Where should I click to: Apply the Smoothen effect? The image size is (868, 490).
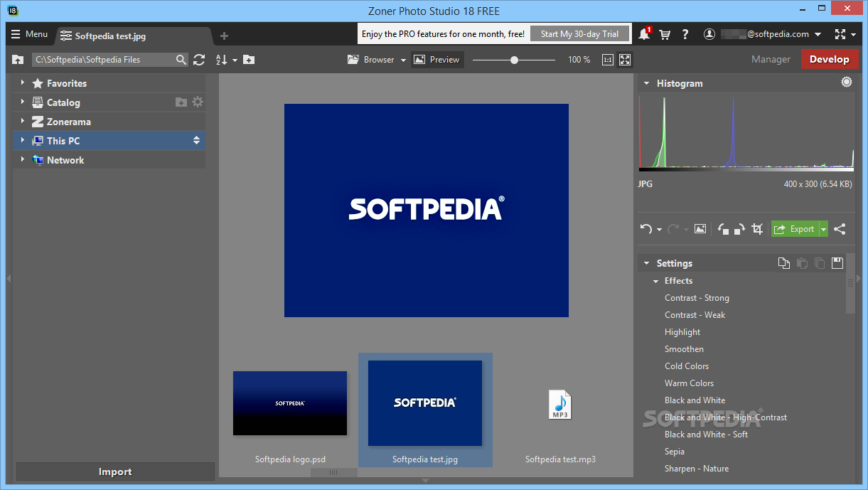click(x=684, y=349)
